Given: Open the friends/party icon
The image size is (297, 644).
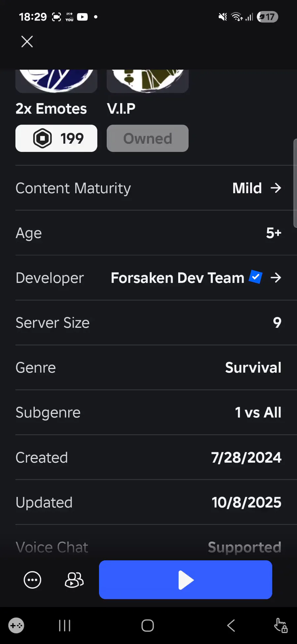Looking at the screenshot, I should [x=74, y=580].
